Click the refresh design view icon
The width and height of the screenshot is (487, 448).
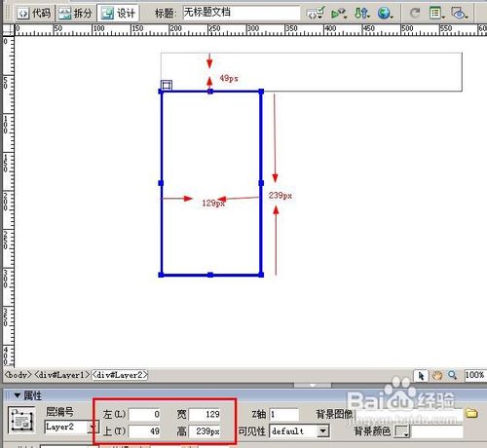tap(415, 14)
